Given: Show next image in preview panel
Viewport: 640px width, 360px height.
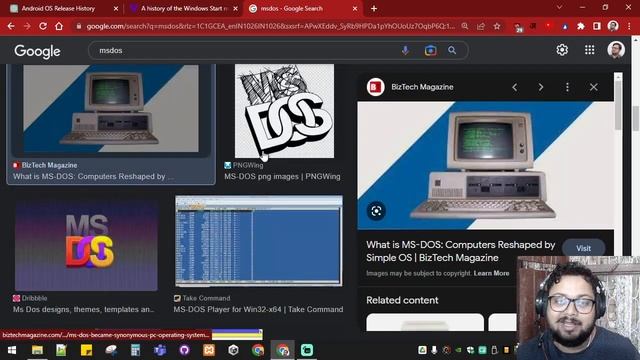Looking at the screenshot, I should point(541,87).
